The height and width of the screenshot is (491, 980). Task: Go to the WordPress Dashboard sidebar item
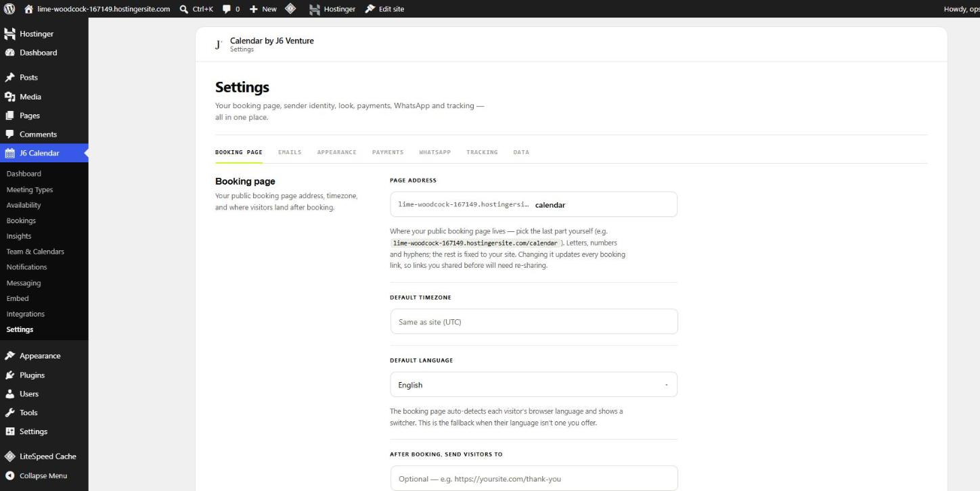pyautogui.click(x=44, y=53)
